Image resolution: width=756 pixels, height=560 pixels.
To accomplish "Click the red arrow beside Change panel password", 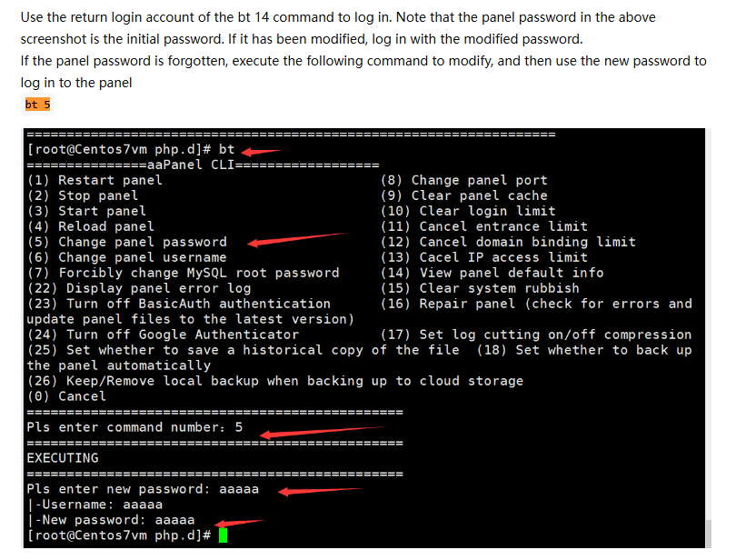I will (295, 239).
